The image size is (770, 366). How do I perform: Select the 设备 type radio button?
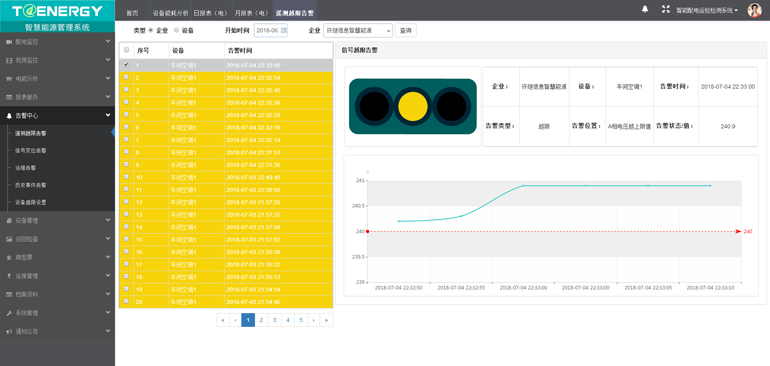(x=176, y=30)
